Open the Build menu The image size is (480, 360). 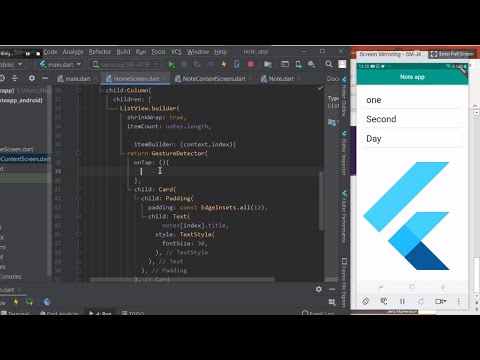(123, 52)
